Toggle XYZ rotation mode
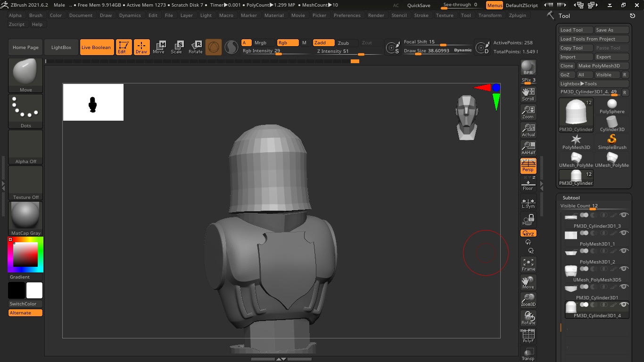Image resolution: width=644 pixels, height=362 pixels. pyautogui.click(x=528, y=233)
